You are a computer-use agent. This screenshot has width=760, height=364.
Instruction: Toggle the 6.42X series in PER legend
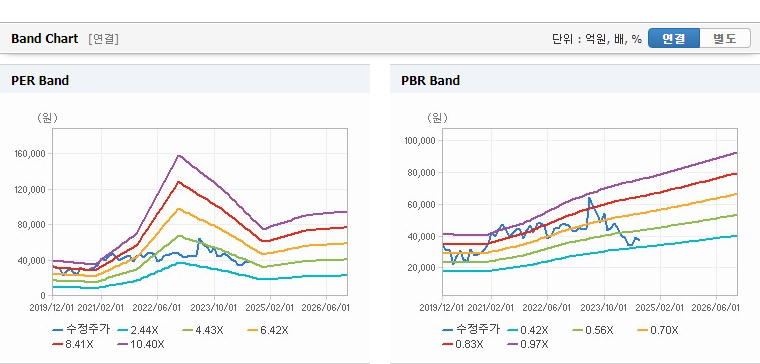[268, 331]
